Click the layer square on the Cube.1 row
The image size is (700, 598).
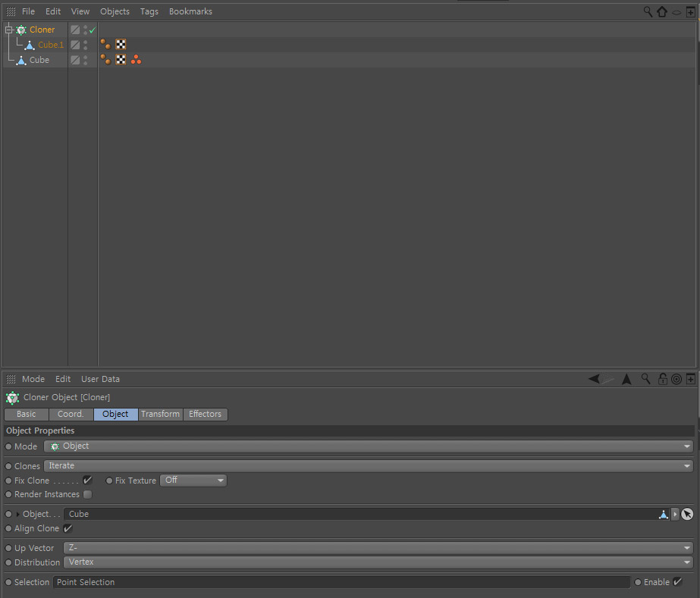[75, 45]
